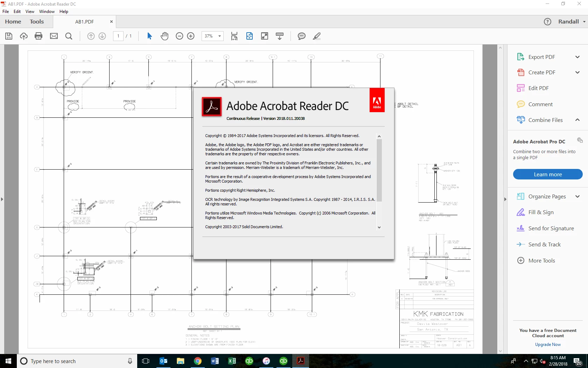Close the AB1.PDF tab
588x368 pixels.
(111, 22)
